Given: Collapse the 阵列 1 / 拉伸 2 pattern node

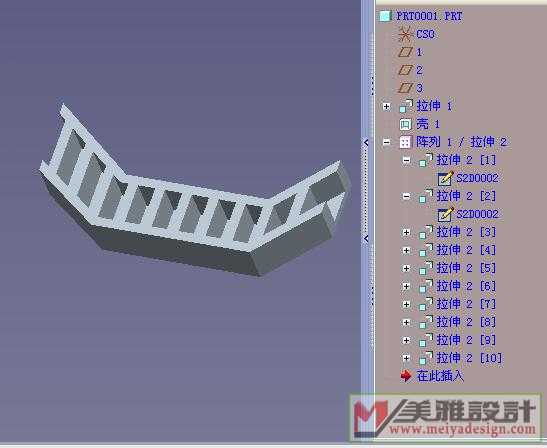Looking at the screenshot, I should [x=386, y=142].
